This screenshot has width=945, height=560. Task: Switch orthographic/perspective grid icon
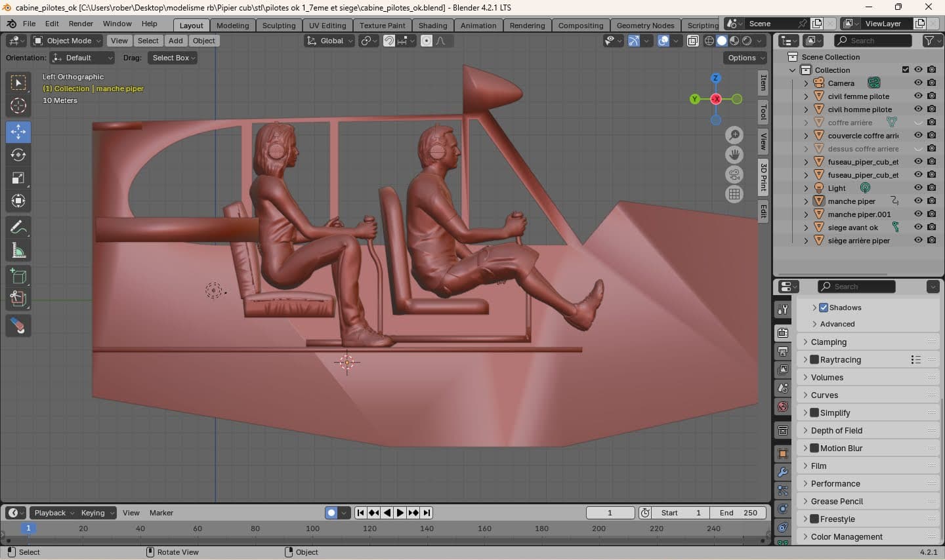tap(734, 194)
